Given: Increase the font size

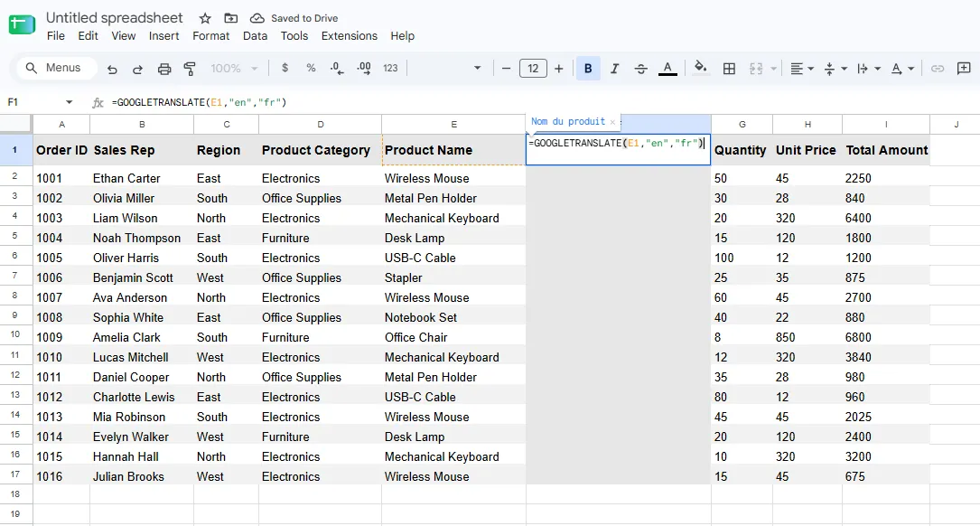Looking at the screenshot, I should pyautogui.click(x=559, y=68).
